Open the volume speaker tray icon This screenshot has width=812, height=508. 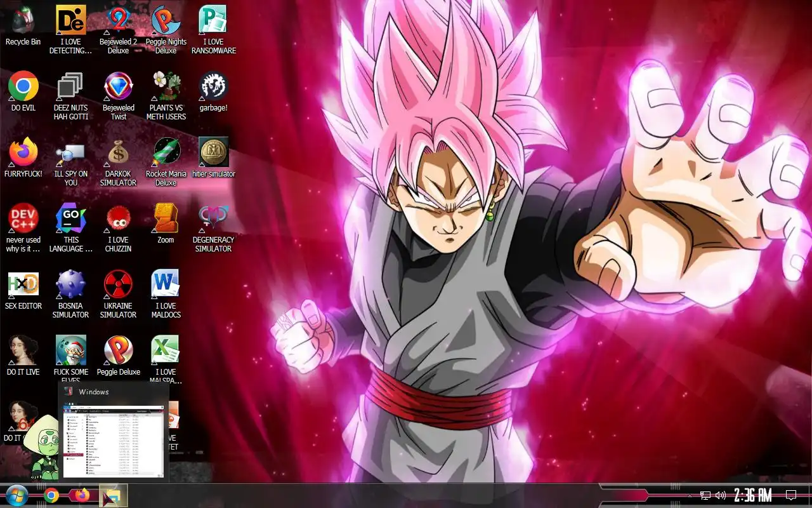pyautogui.click(x=721, y=495)
